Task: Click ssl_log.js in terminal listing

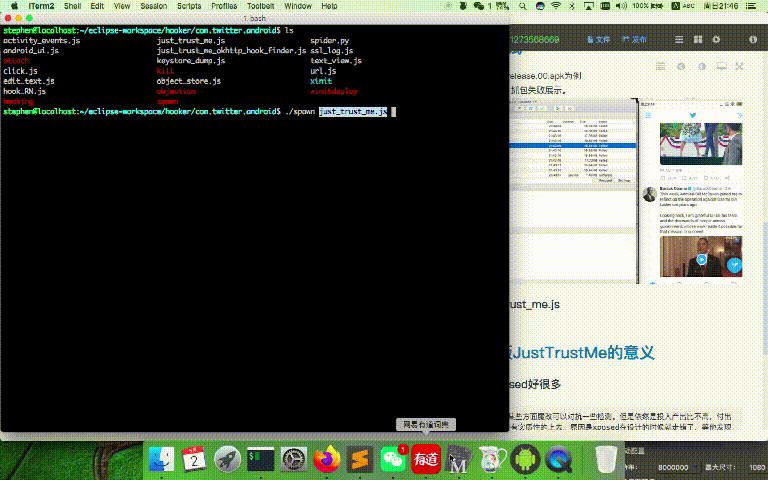Action: click(x=332, y=50)
